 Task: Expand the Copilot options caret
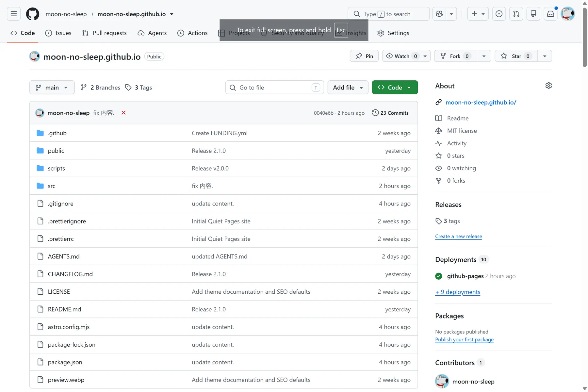tap(451, 14)
